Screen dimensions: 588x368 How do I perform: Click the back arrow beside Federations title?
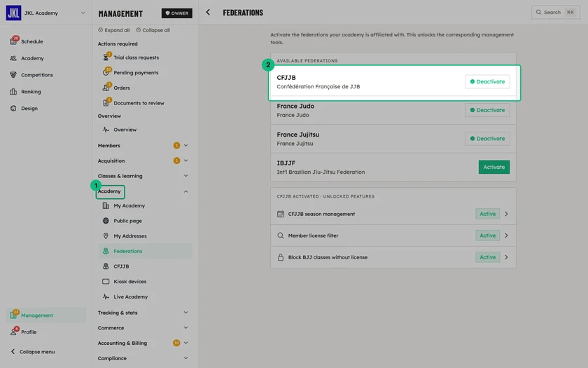208,13
